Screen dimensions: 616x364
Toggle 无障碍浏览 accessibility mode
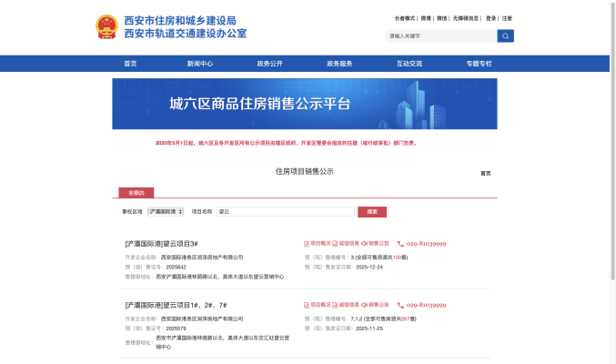(x=466, y=18)
